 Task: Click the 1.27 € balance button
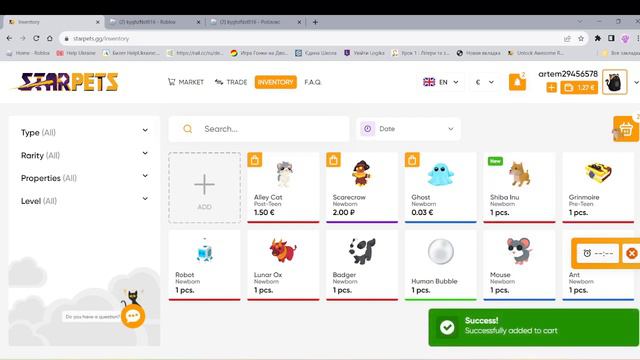pos(579,87)
